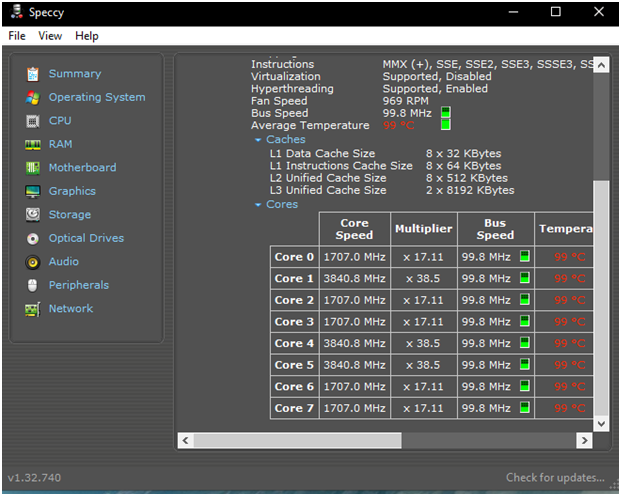Open the Help menu
621x496 pixels.
point(87,36)
